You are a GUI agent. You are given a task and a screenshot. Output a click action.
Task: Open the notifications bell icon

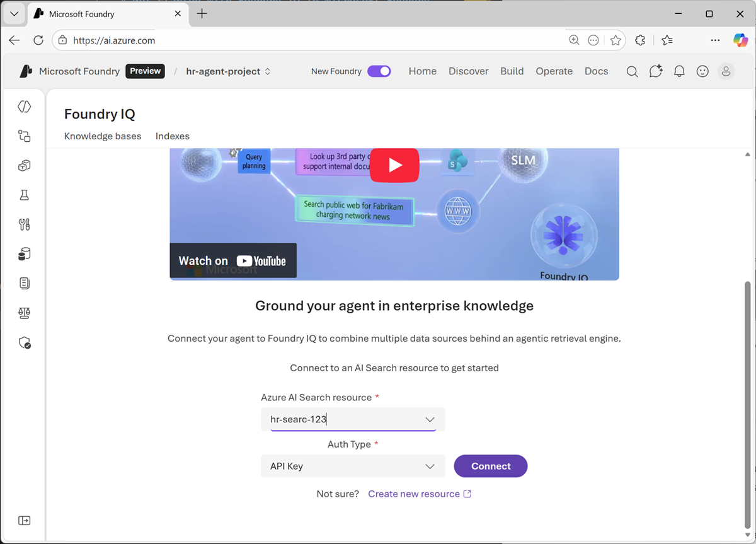[679, 71]
